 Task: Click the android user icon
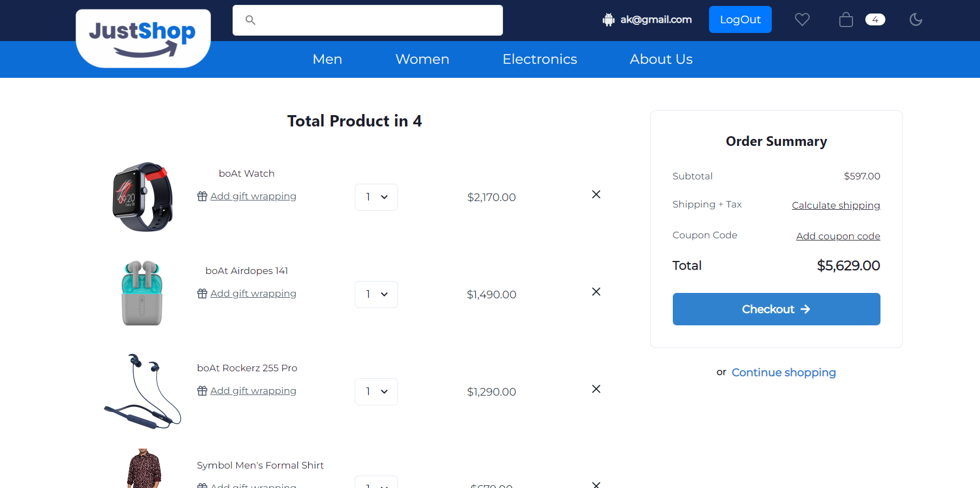(608, 20)
